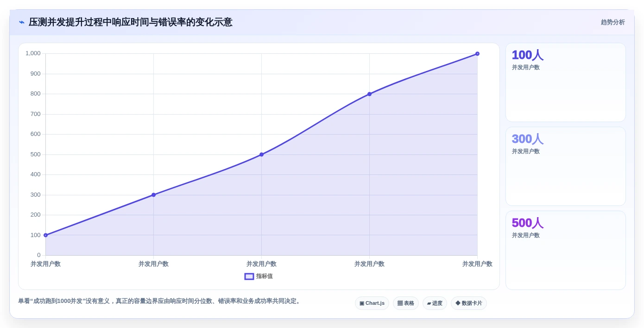Click the data point at value 800
The height and width of the screenshot is (328, 644).
[369, 94]
